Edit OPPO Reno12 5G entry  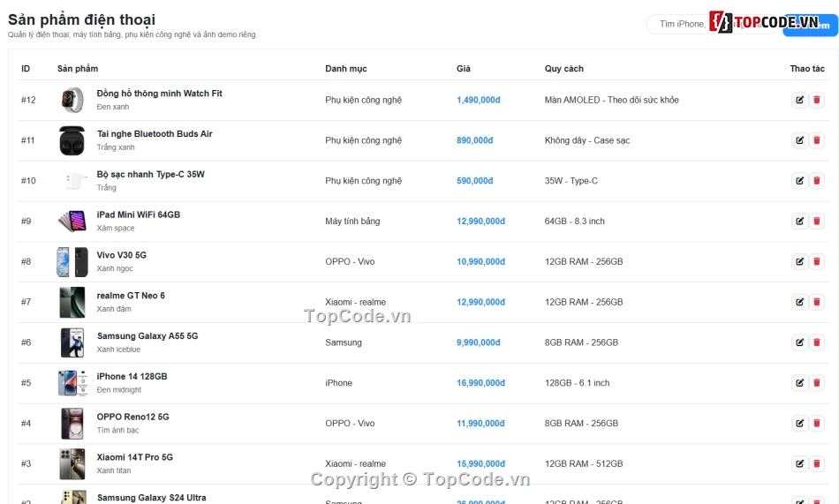(x=799, y=423)
